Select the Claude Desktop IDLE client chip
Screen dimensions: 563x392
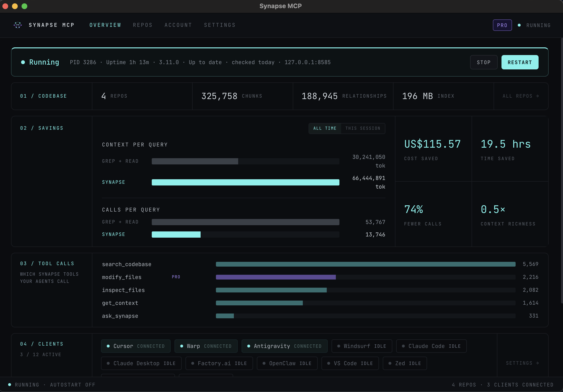141,363
